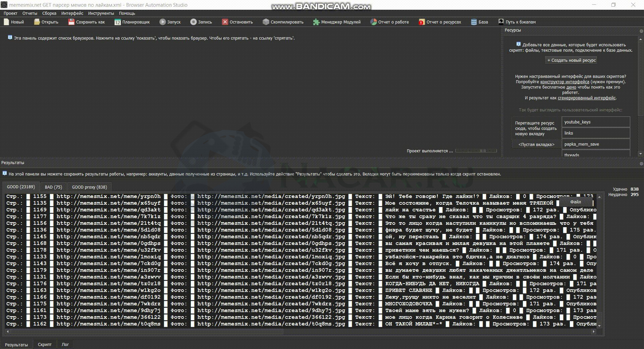
Task: Begin recording with Запись
Action: pos(201,22)
